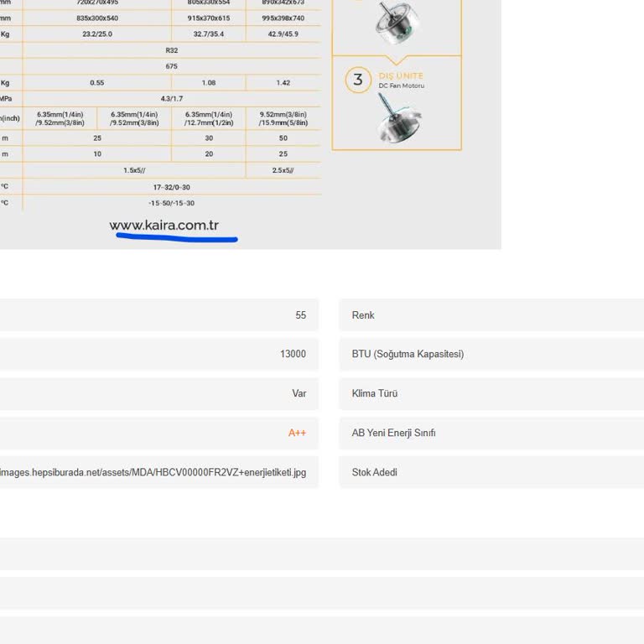Click the 9.52mm(3/8in)/15.9mm(5/8in) pipe cell
The width and height of the screenshot is (644, 644).
[x=283, y=118]
